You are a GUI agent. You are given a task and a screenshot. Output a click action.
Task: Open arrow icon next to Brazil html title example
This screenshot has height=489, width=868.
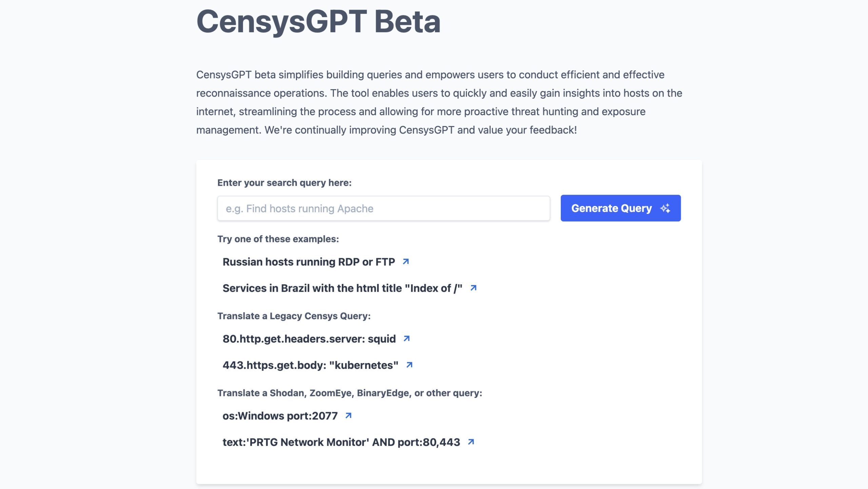(473, 288)
